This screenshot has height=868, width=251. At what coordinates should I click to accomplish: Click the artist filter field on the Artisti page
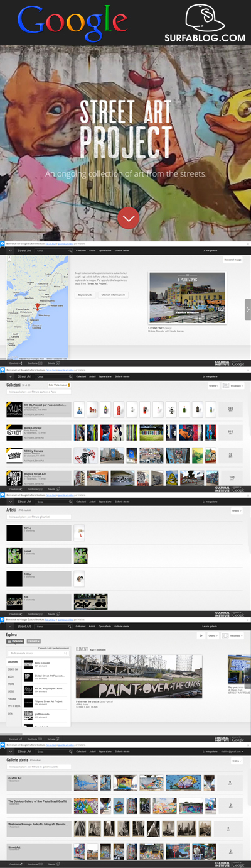(39, 517)
